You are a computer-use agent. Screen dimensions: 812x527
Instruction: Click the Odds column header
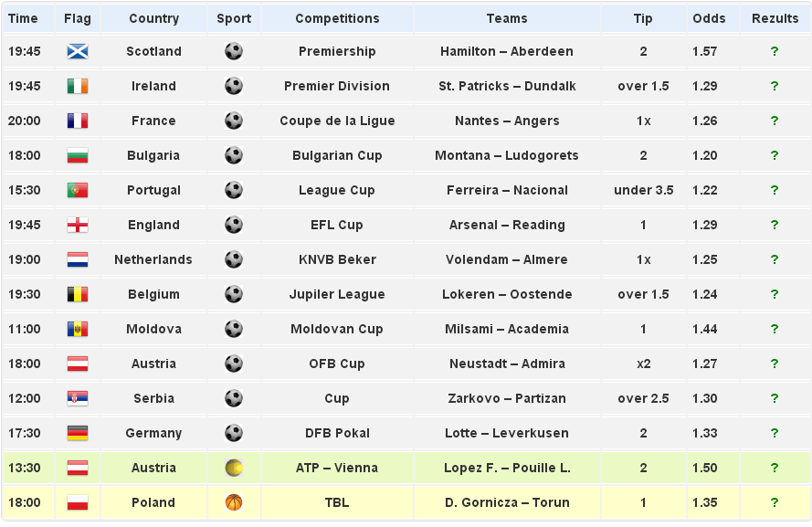click(709, 18)
